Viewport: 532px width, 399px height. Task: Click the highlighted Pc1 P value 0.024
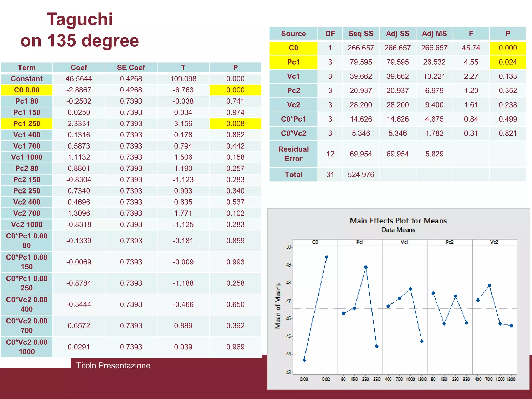(x=508, y=62)
